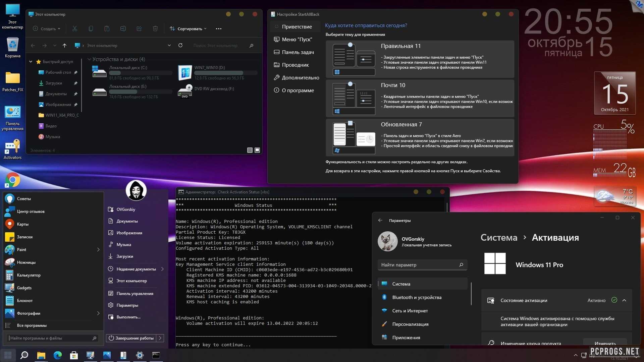Select About tab in StartAllBack
This screenshot has width=644, height=362.
click(295, 90)
